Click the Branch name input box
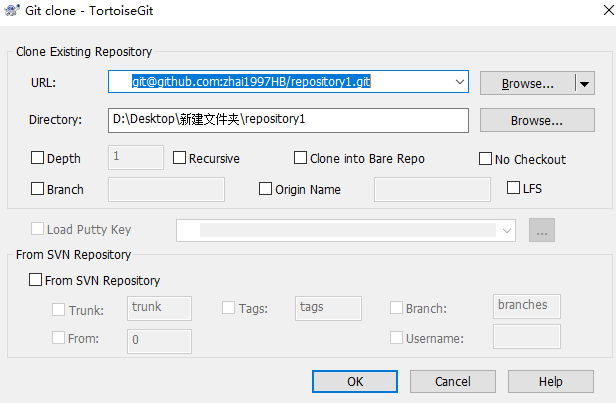This screenshot has width=616, height=403. coord(166,189)
